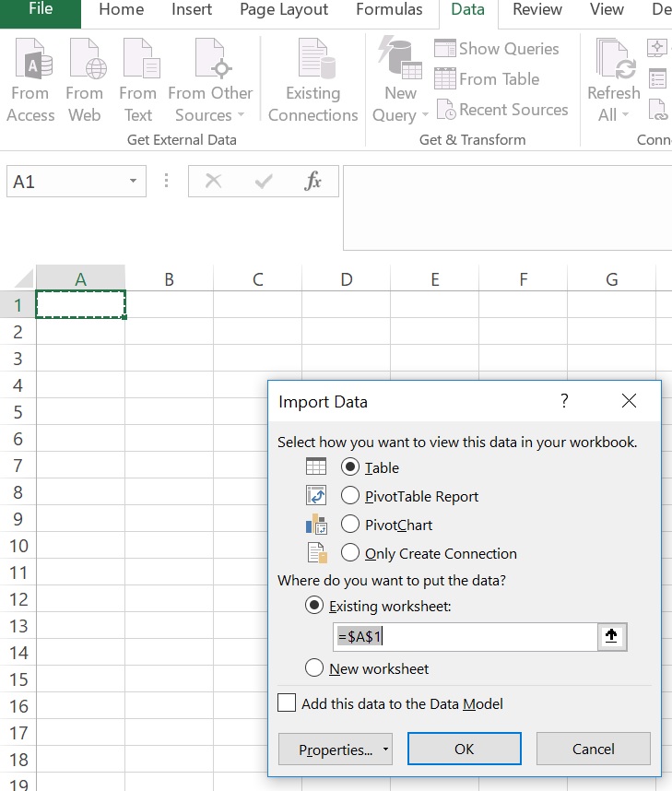672x791 pixels.
Task: Select column F header
Action: coord(524,278)
